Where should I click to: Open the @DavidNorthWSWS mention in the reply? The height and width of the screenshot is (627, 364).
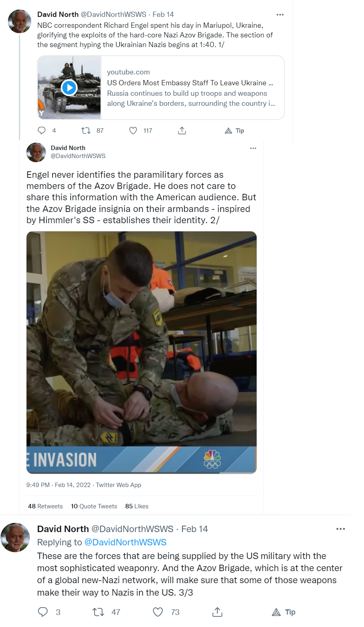[x=125, y=542]
